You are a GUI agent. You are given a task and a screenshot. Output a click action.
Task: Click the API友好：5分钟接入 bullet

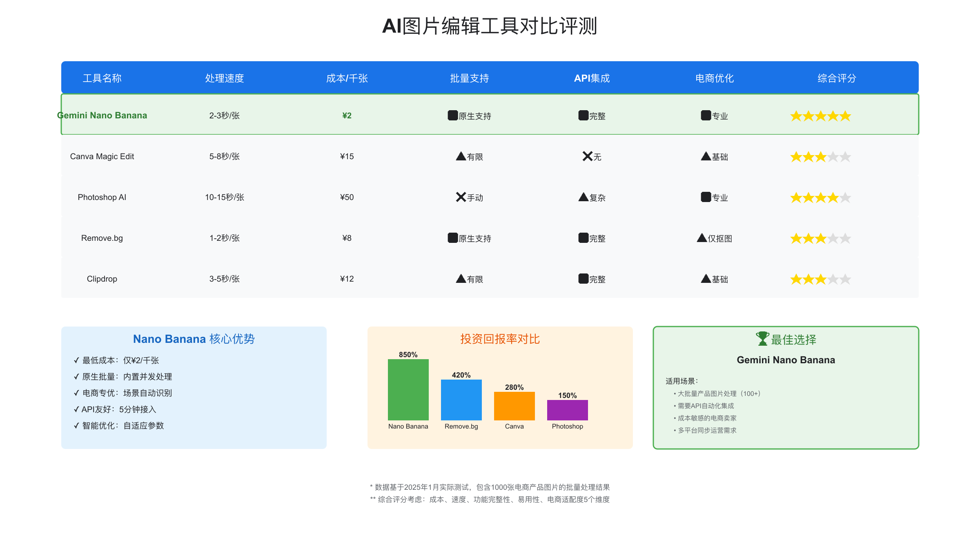[115, 409]
